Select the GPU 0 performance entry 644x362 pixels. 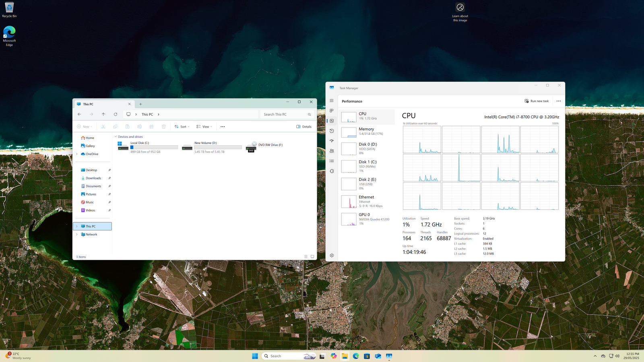366,219
